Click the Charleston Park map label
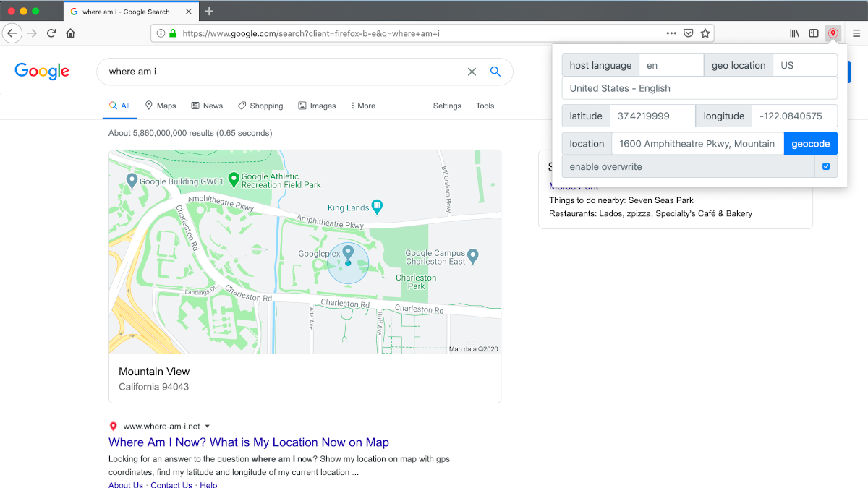 pyautogui.click(x=416, y=282)
